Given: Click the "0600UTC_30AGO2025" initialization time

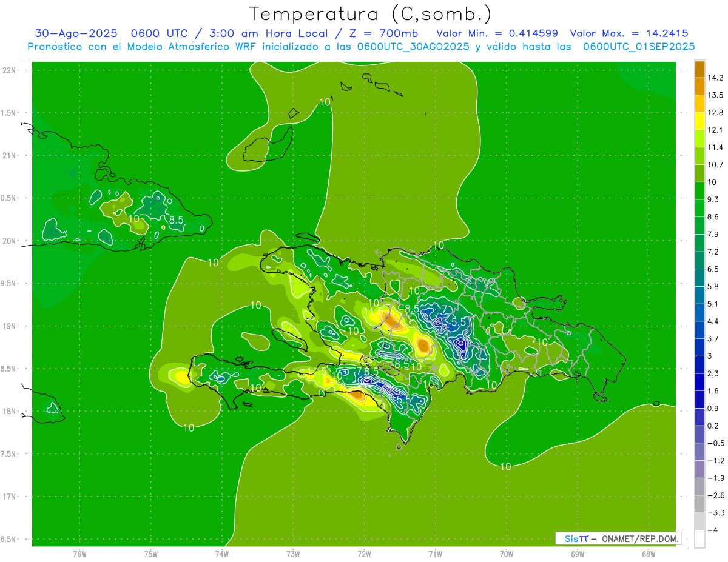Looking at the screenshot, I should pos(413,47).
